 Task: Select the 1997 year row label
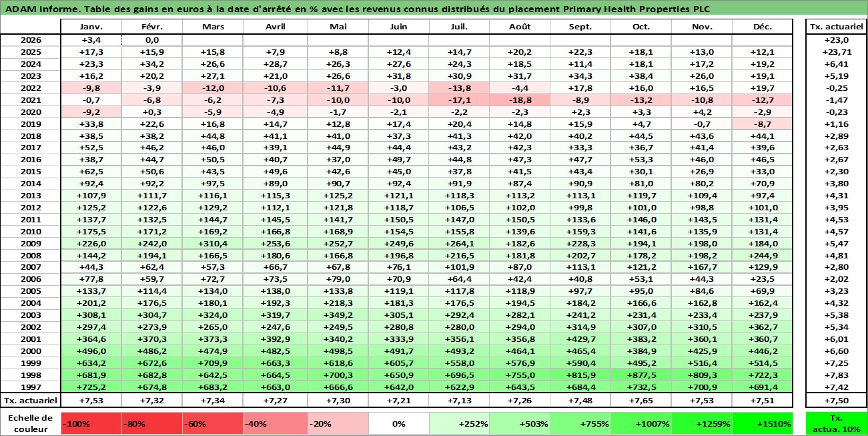click(31, 387)
